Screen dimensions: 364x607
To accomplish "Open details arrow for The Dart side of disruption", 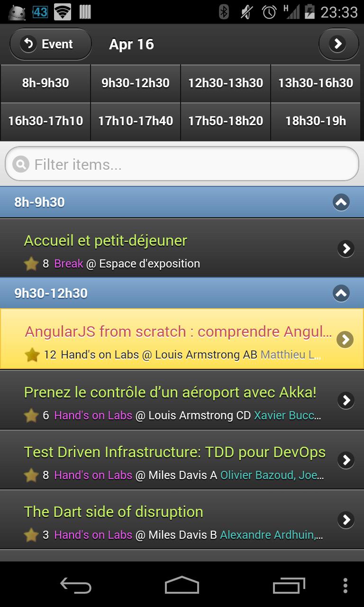I will 346,520.
